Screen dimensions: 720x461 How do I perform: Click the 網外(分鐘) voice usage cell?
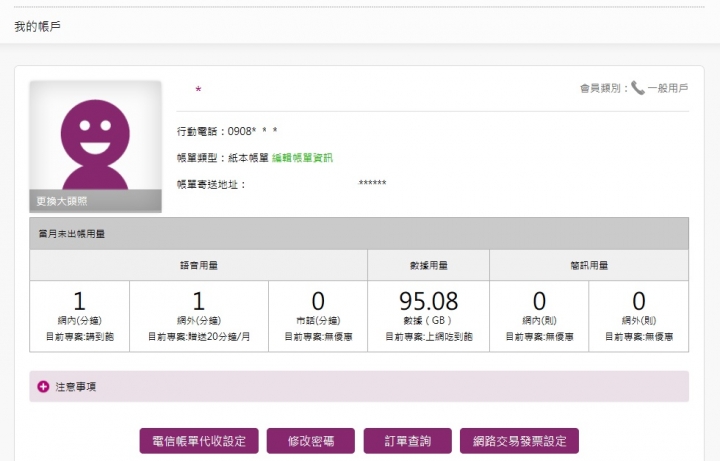pos(199,316)
